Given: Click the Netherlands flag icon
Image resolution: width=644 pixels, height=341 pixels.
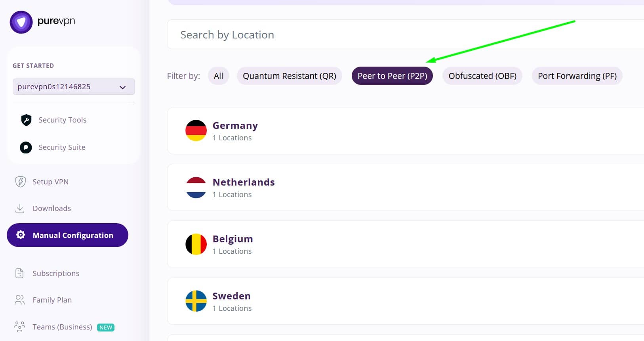Looking at the screenshot, I should click(196, 188).
